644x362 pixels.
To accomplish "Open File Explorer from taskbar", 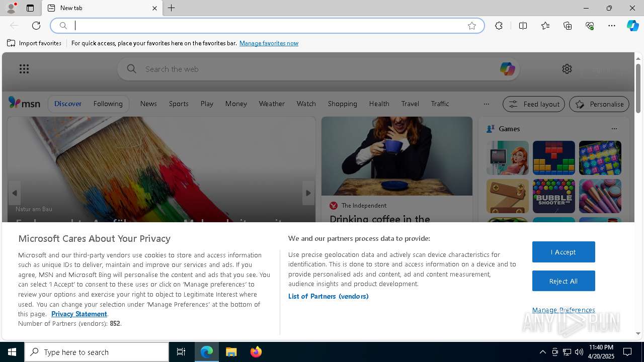I will pyautogui.click(x=231, y=352).
